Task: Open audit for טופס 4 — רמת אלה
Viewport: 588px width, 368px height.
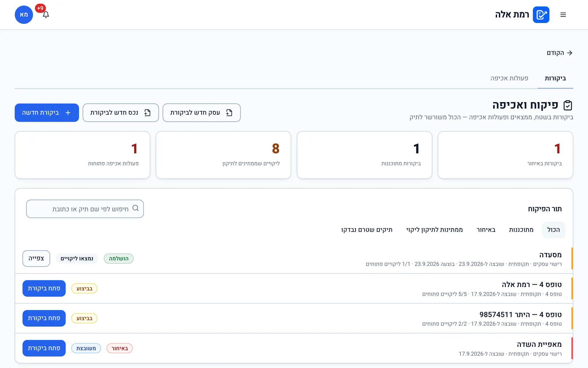Action: coord(44,288)
